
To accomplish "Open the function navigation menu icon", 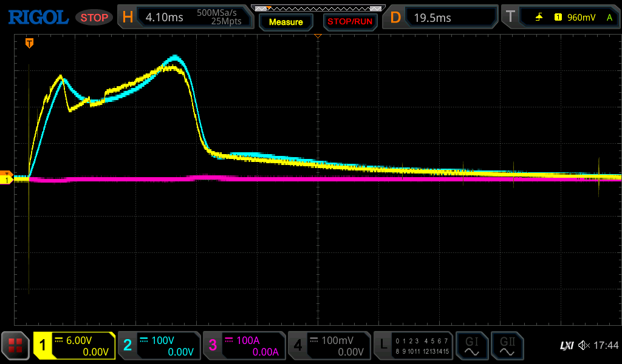I will [x=16, y=346].
